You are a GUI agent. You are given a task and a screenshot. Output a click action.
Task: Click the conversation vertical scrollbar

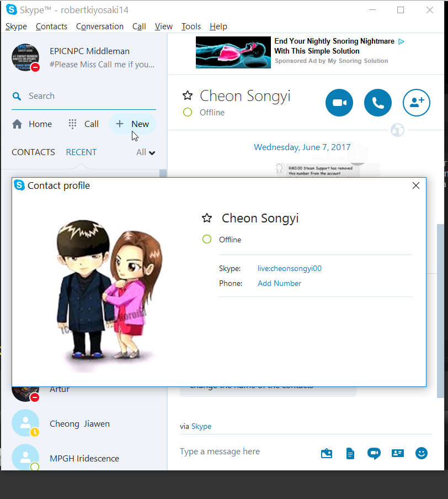point(440,311)
